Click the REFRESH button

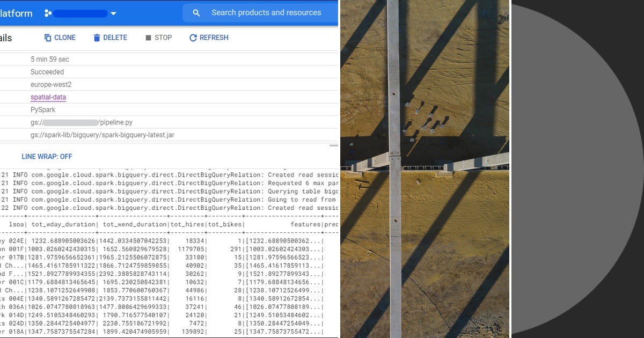pyautogui.click(x=208, y=38)
